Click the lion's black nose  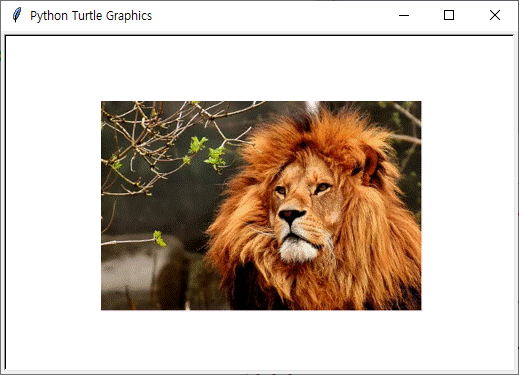pyautogui.click(x=291, y=216)
